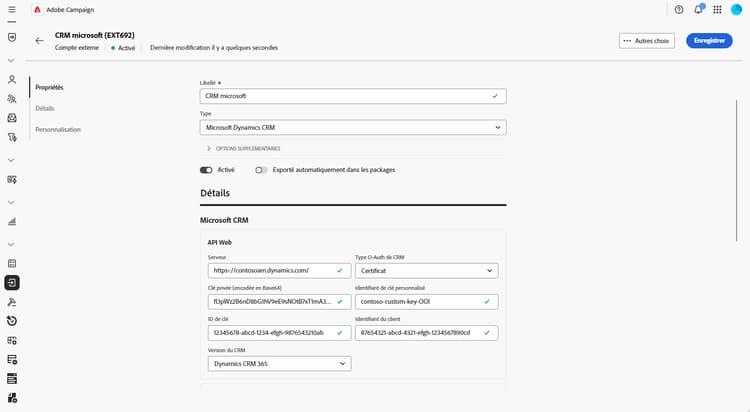Click into the Serveur URL field
The width and height of the screenshot is (750, 412).
pos(279,270)
